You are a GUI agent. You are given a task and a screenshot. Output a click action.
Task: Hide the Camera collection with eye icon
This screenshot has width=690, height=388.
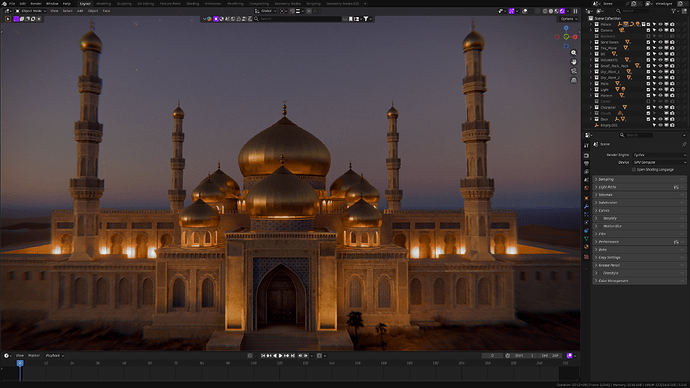tap(661, 30)
